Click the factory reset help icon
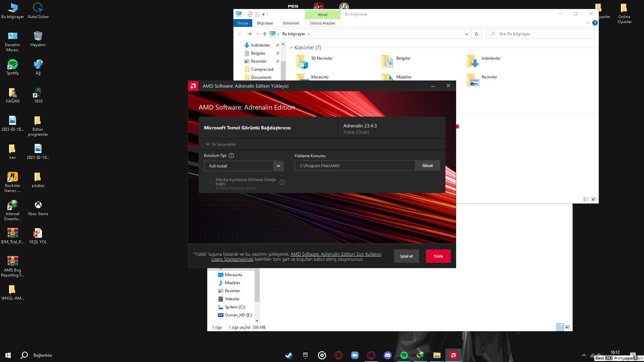Screen dimensions: 644x362 (282, 182)
